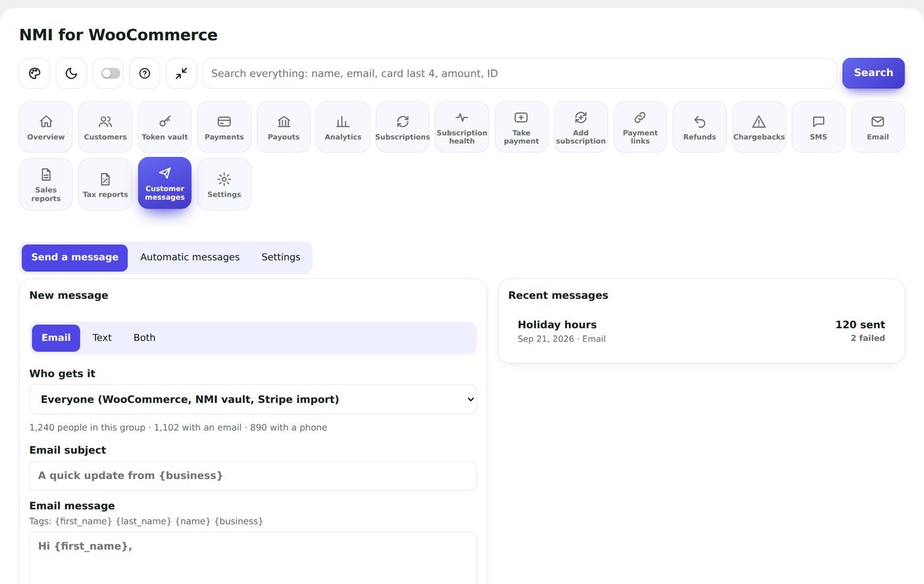Click into the Email message text area
The height and width of the screenshot is (584, 924).
click(253, 558)
